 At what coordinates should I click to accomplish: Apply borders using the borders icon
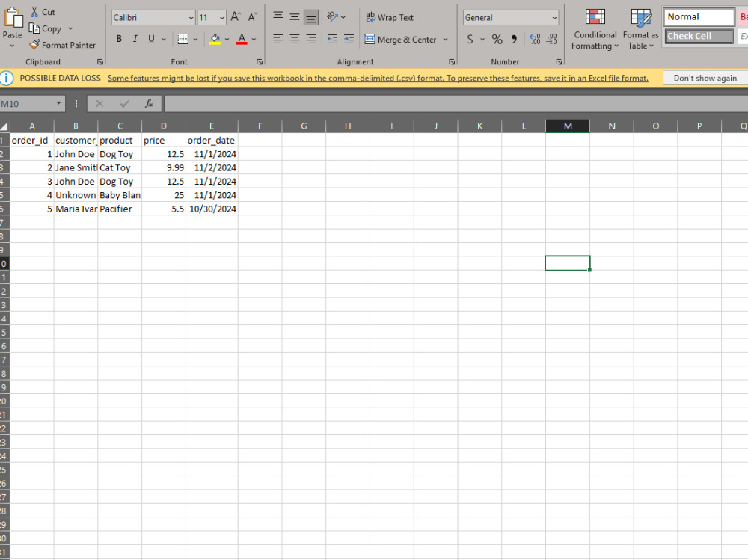pos(183,39)
